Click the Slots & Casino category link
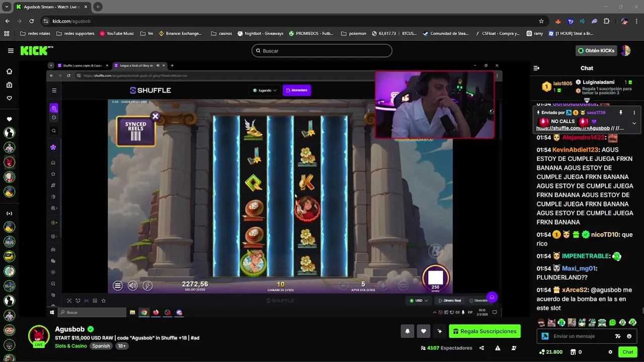This screenshot has height=362, width=644. click(71, 346)
